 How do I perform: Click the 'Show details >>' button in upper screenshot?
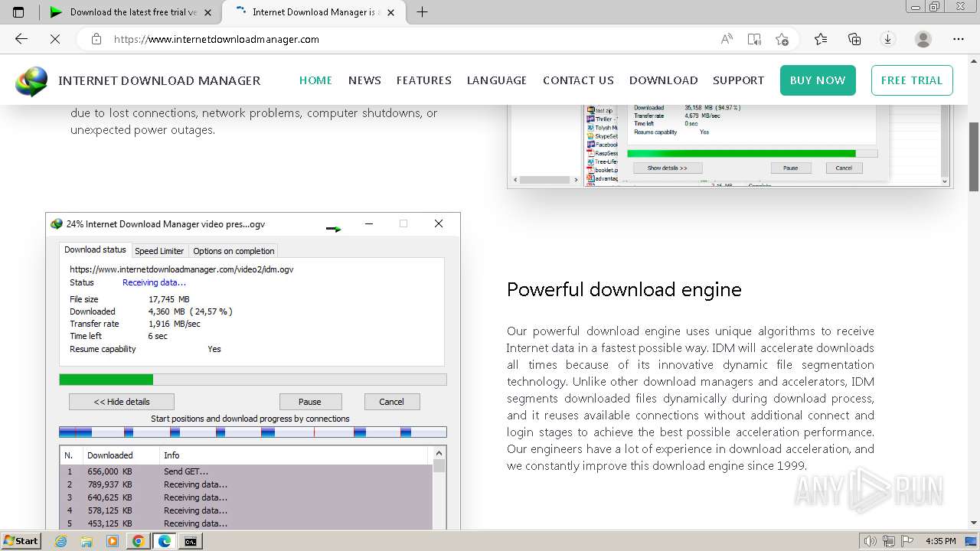pyautogui.click(x=668, y=168)
